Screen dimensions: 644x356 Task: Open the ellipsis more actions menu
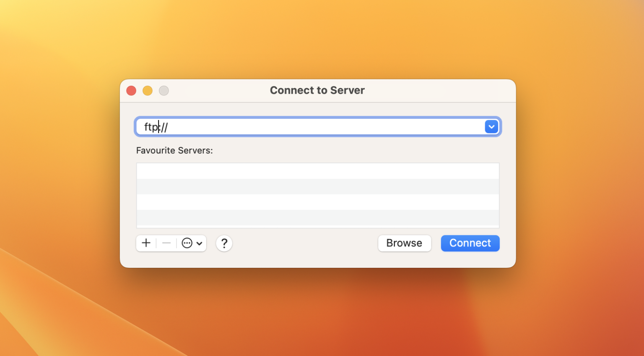187,243
